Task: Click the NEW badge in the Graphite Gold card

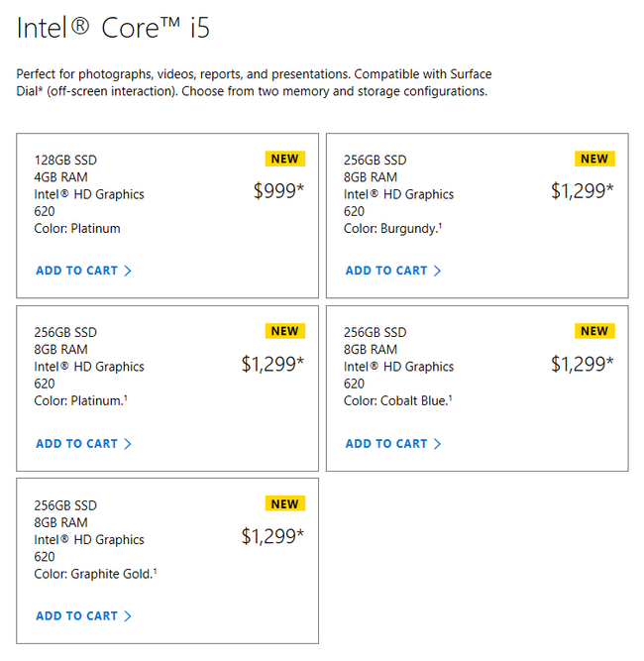Action: pos(284,503)
